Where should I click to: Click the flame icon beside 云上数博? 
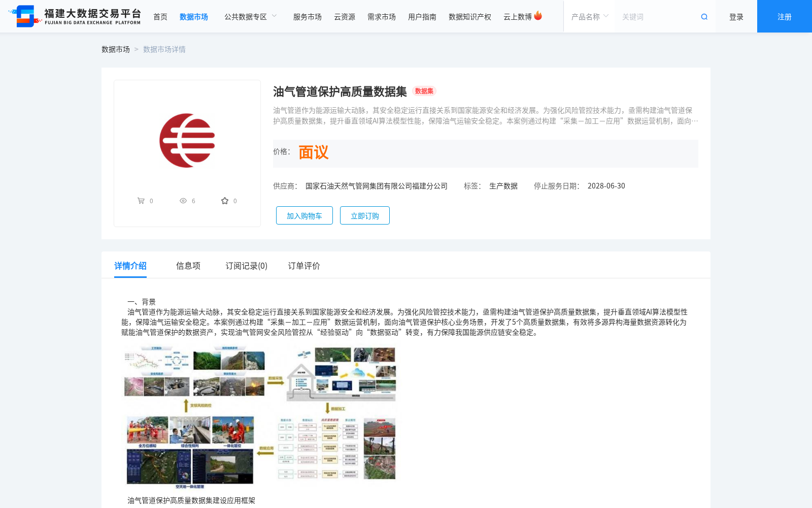[538, 16]
